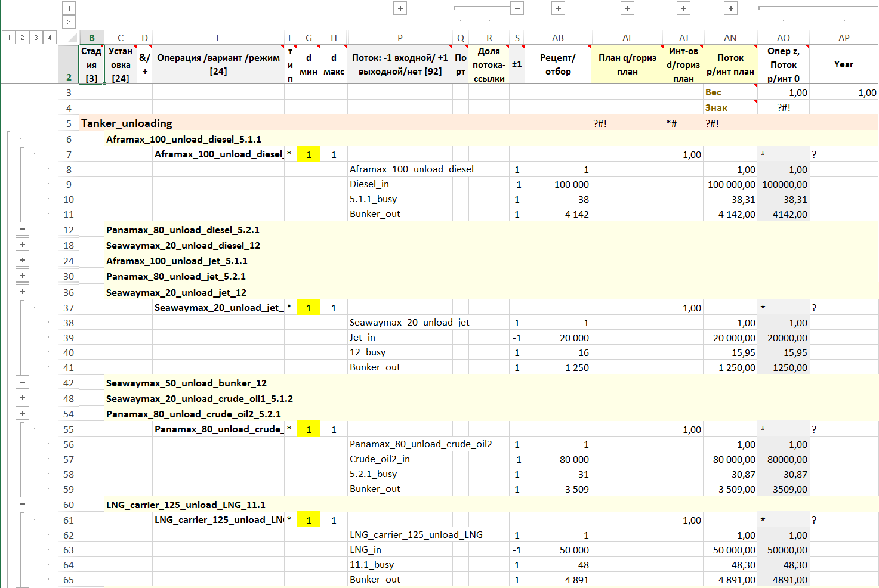
Task: Select row 5 header Tanker_unloading
Action: click(x=69, y=123)
